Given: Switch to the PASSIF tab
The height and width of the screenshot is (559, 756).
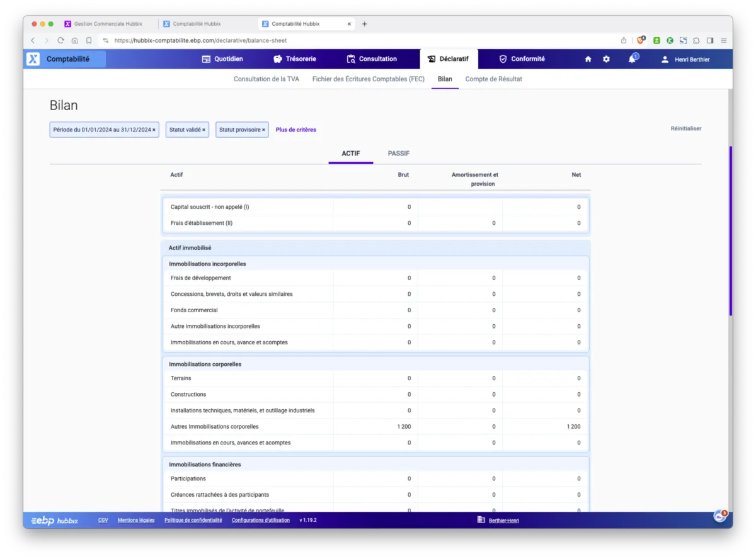Looking at the screenshot, I should pos(399,154).
